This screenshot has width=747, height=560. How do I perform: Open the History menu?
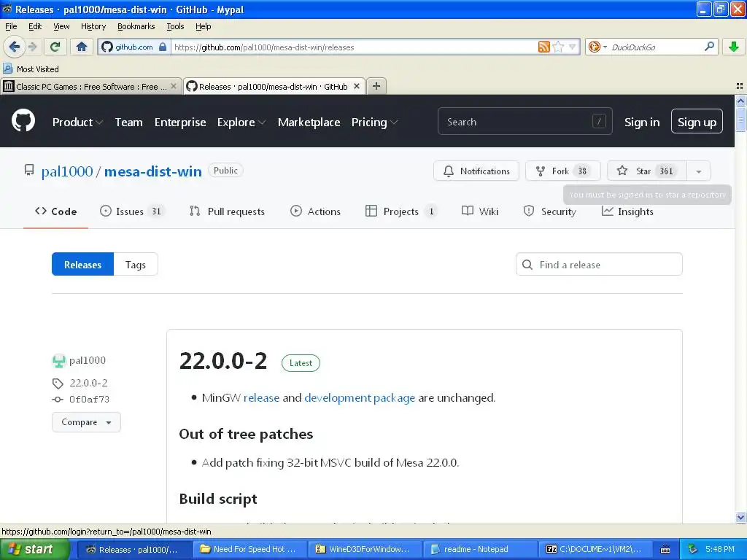point(93,26)
